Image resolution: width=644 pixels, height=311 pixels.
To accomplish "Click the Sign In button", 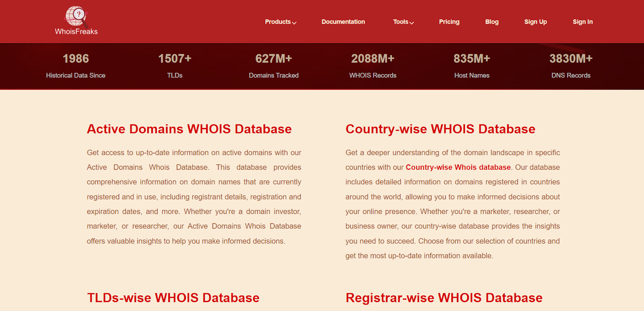I will click(582, 22).
